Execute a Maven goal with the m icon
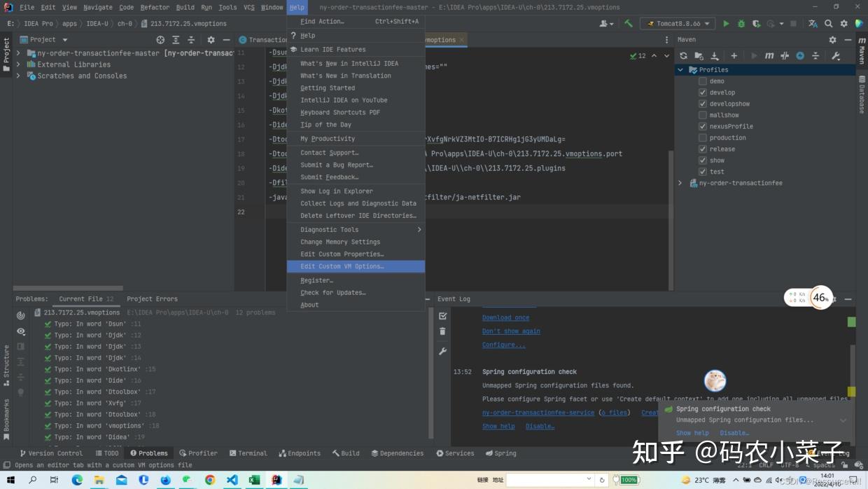The image size is (868, 489). (769, 56)
